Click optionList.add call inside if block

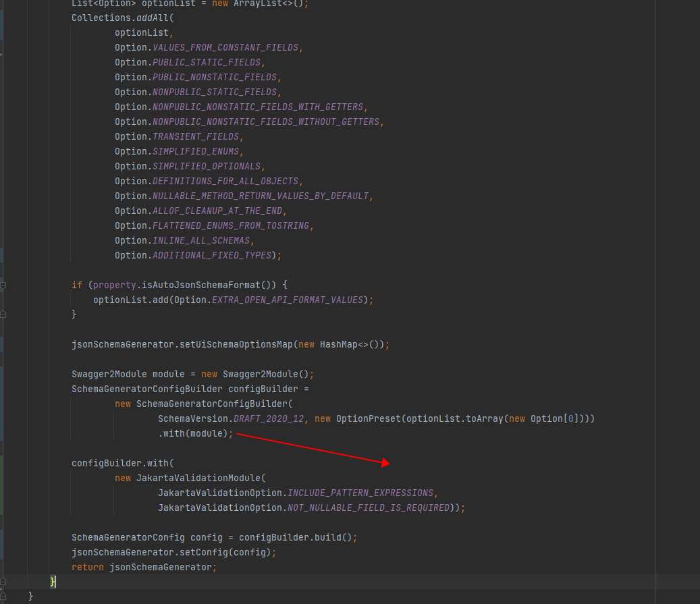pyautogui.click(x=131, y=300)
